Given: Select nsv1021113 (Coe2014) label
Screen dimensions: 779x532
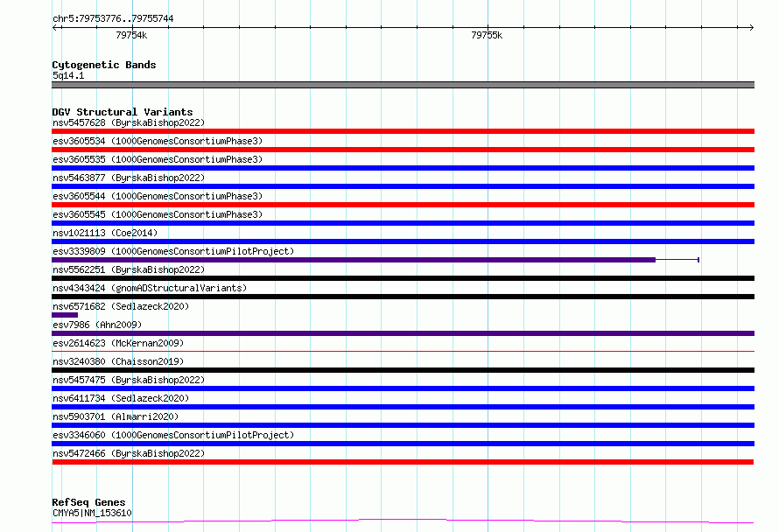Looking at the screenshot, I should click(x=105, y=233).
